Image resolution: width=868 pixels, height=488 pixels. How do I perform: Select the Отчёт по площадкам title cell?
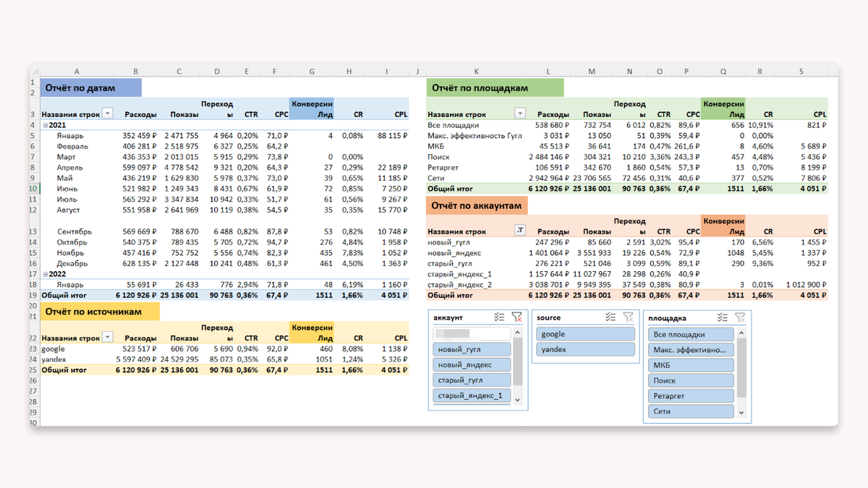(494, 88)
